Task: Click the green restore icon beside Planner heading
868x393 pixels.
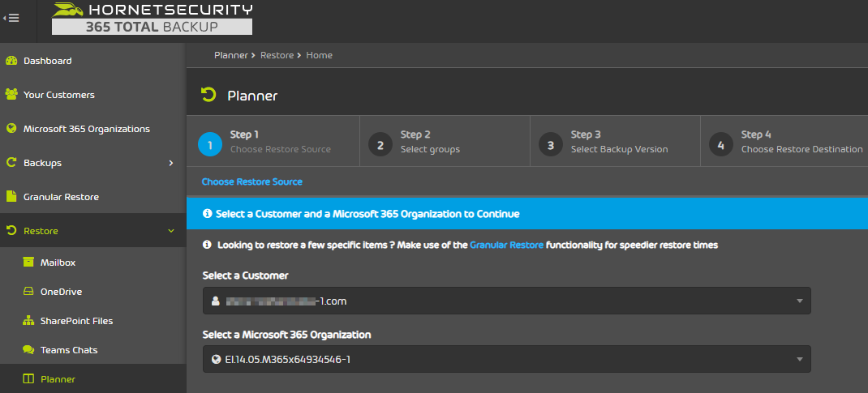Action: 208,95
